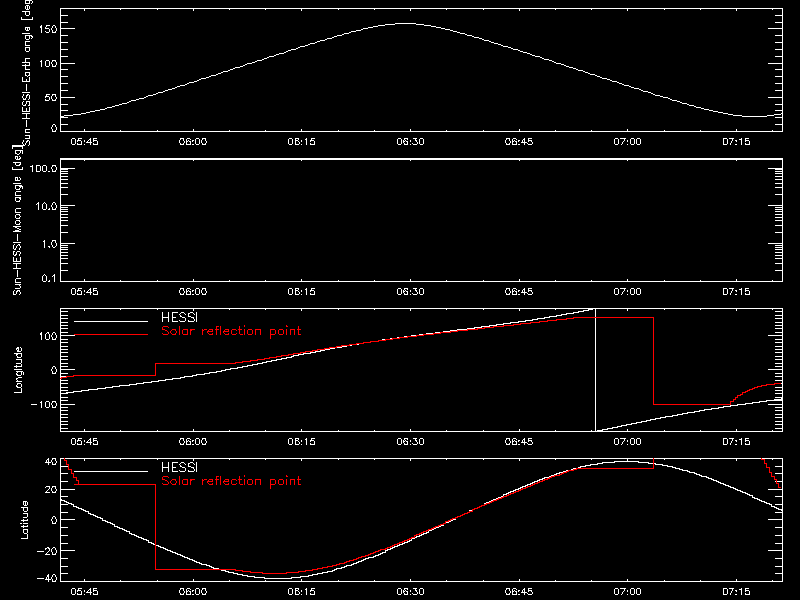The image size is (800, 600).
Task: Click the 40 tick on Latitude plot
Action: point(51,462)
